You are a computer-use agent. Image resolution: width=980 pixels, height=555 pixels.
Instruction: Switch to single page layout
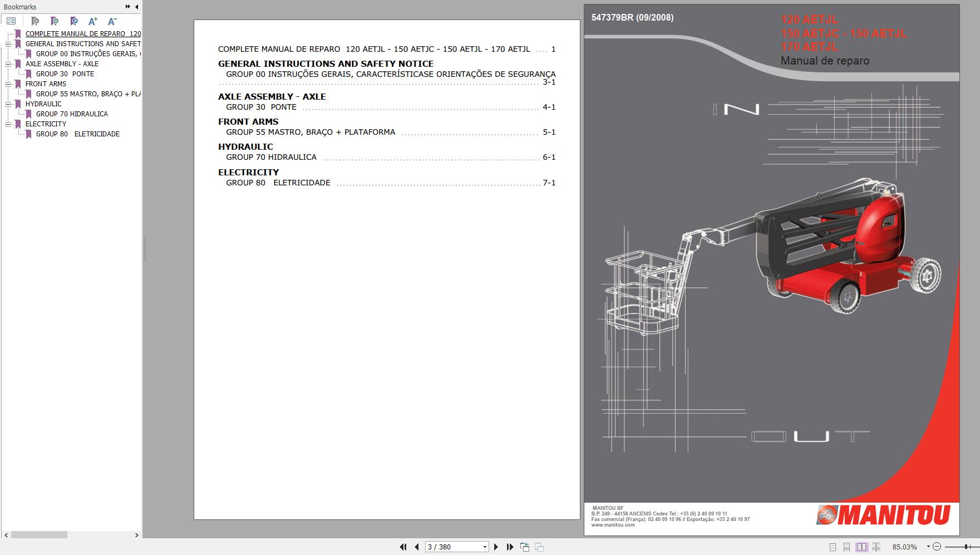(x=833, y=547)
